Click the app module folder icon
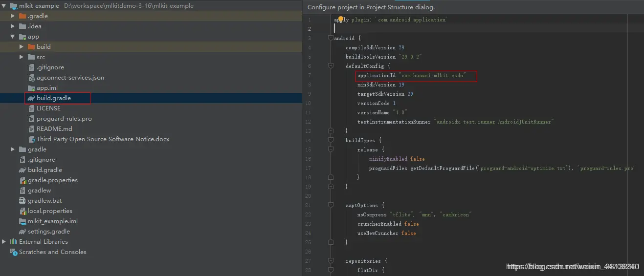Viewport: 644px width, 276px height. point(22,37)
